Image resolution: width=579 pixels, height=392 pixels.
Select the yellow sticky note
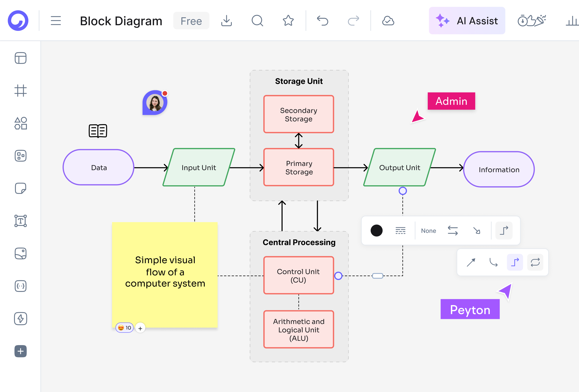tap(165, 275)
